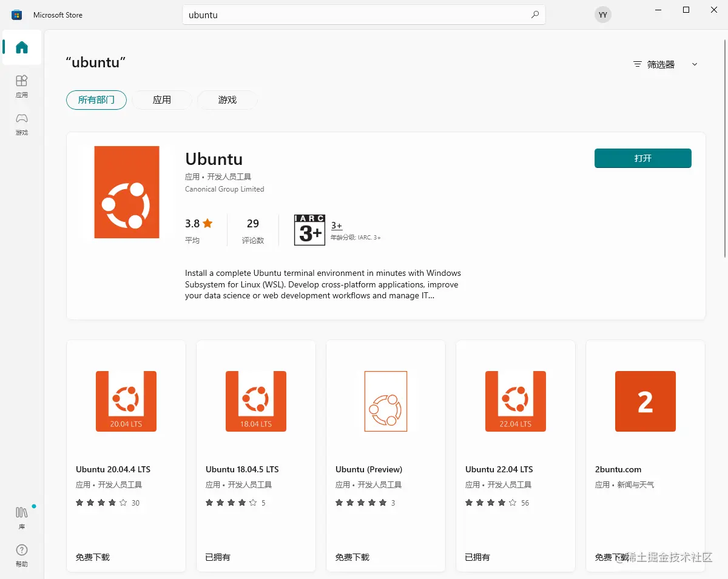Open the Ubuntu (Preview) title
The height and width of the screenshot is (579, 728).
[369, 469]
